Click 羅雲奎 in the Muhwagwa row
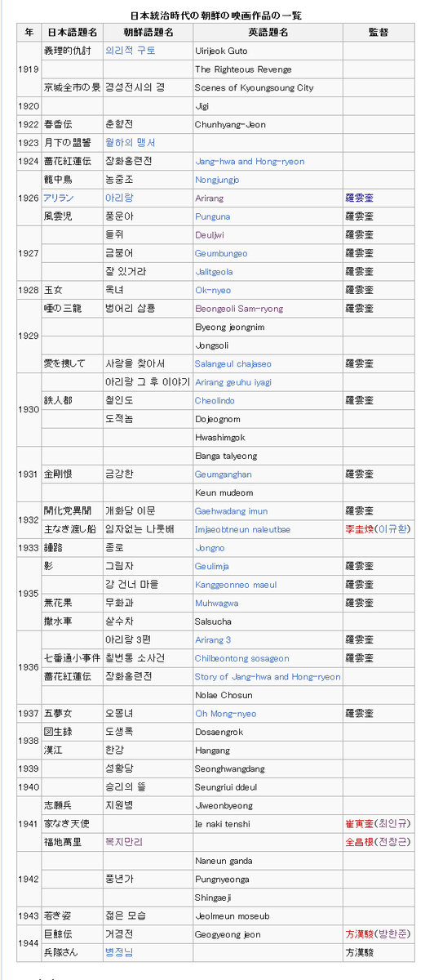The width and height of the screenshot is (434, 980). tap(360, 604)
